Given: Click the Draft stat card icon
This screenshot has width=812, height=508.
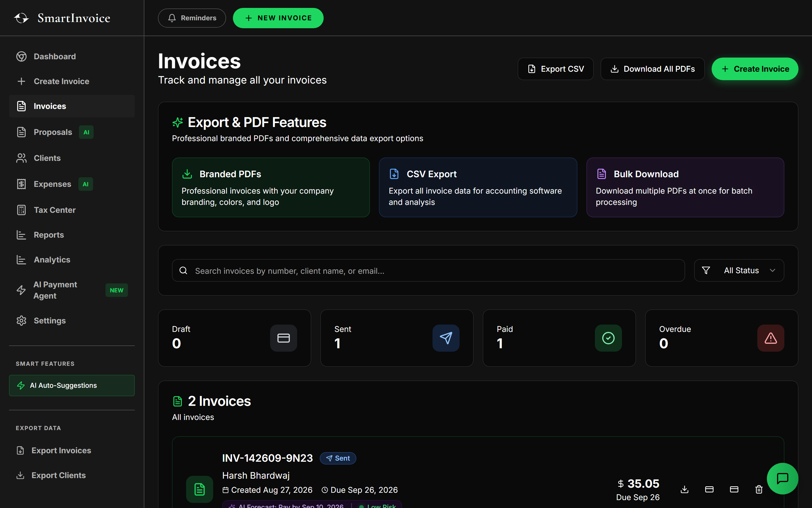Looking at the screenshot, I should coord(284,338).
